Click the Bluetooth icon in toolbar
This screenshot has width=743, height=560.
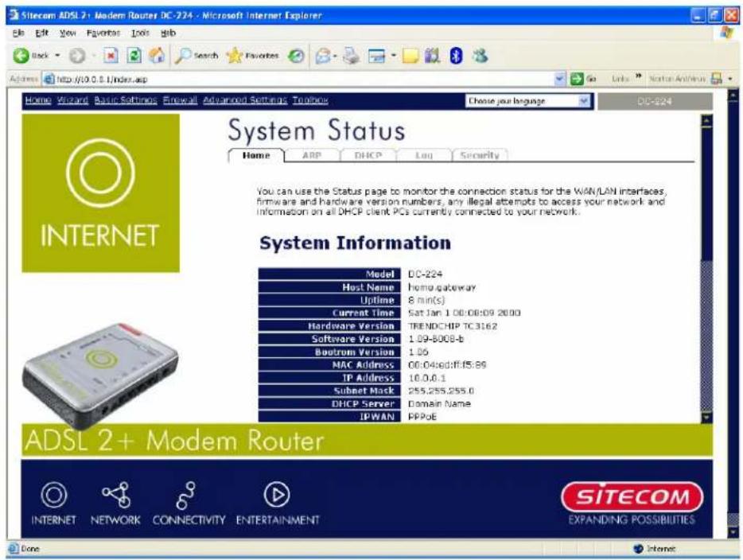point(456,56)
